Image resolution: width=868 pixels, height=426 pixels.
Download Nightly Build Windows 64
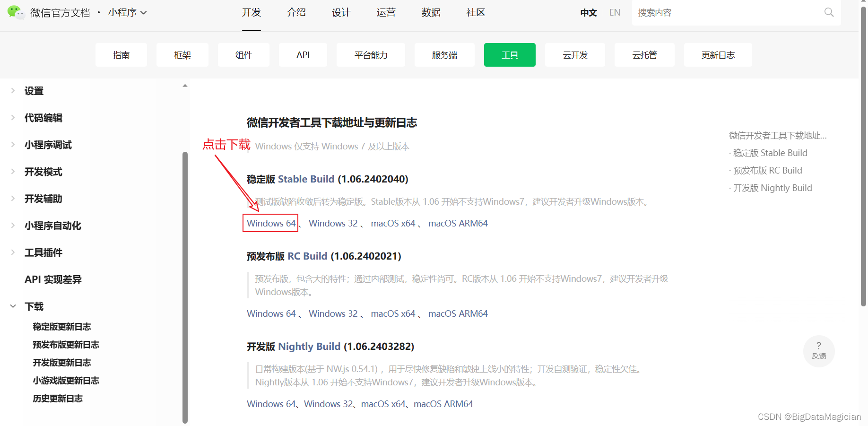coord(271,404)
